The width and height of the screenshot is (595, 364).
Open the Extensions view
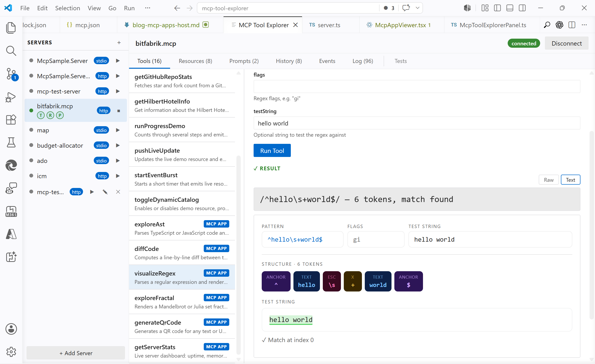[x=11, y=120]
